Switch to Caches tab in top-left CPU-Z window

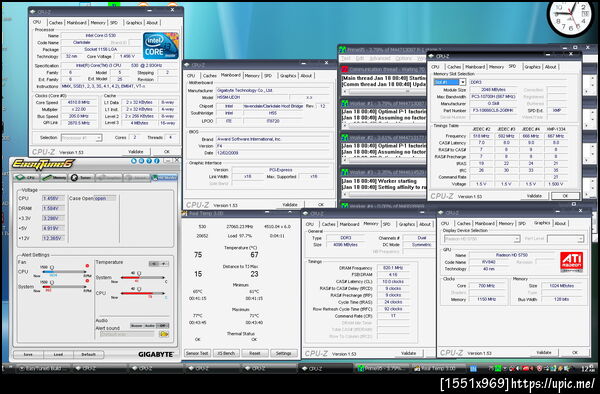click(56, 23)
